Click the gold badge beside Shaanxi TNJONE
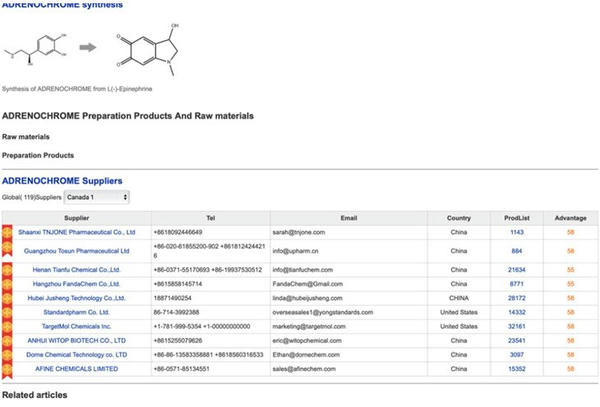Image resolution: width=600 pixels, height=407 pixels. 7,233
